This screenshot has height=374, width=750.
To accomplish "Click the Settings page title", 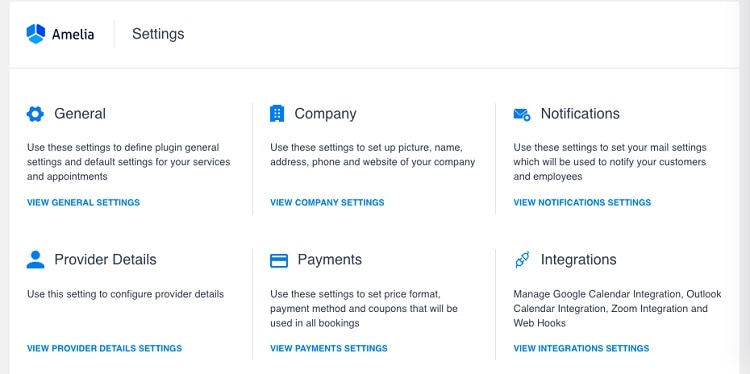I will [158, 34].
